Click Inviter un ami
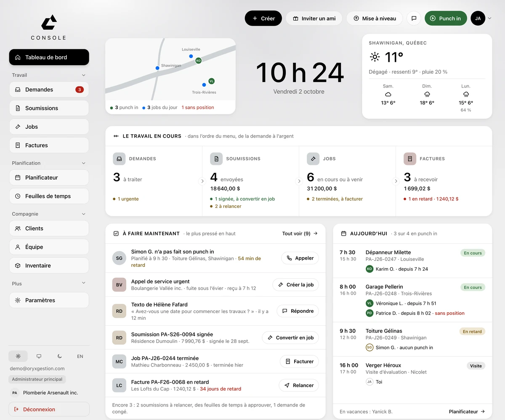The image size is (505, 420). 314,19
